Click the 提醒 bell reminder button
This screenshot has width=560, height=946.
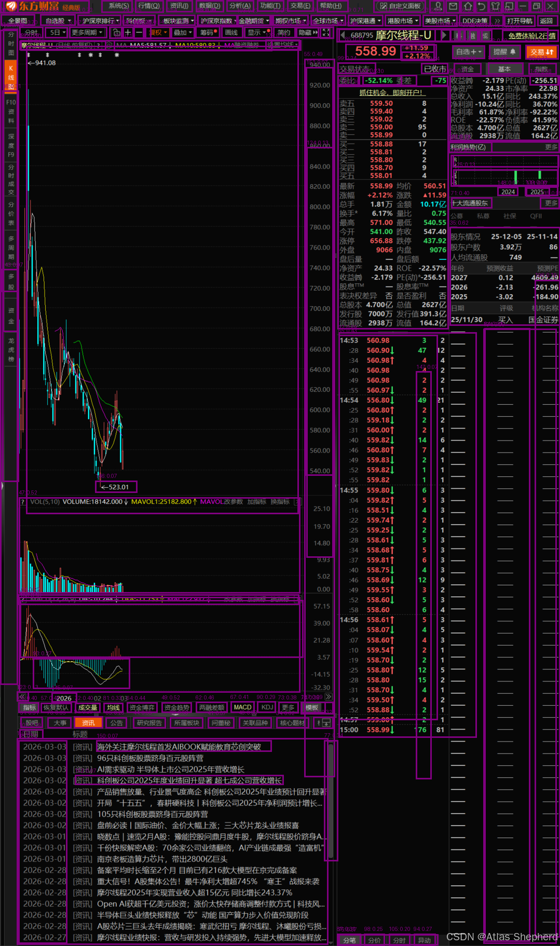(504, 52)
